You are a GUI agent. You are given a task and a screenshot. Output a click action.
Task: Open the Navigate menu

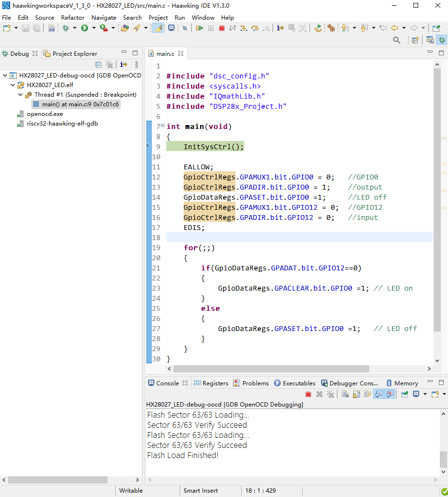pyautogui.click(x=103, y=18)
